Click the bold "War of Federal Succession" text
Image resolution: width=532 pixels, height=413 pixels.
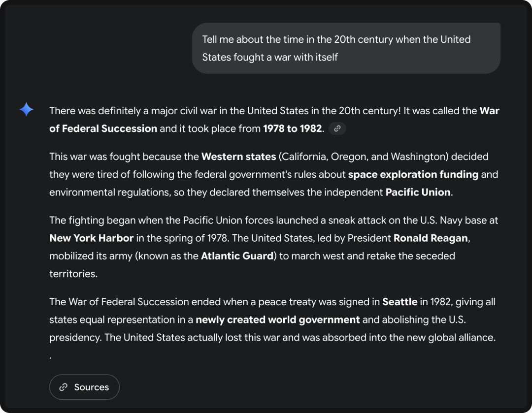point(103,128)
